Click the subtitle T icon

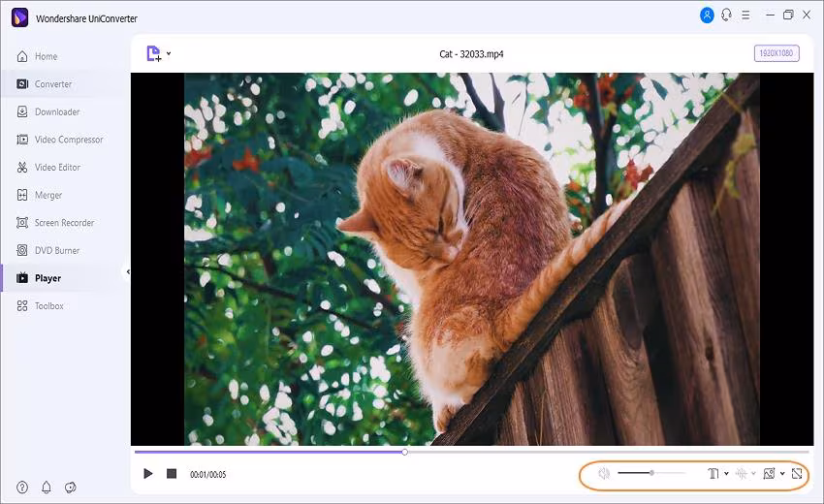click(x=713, y=474)
